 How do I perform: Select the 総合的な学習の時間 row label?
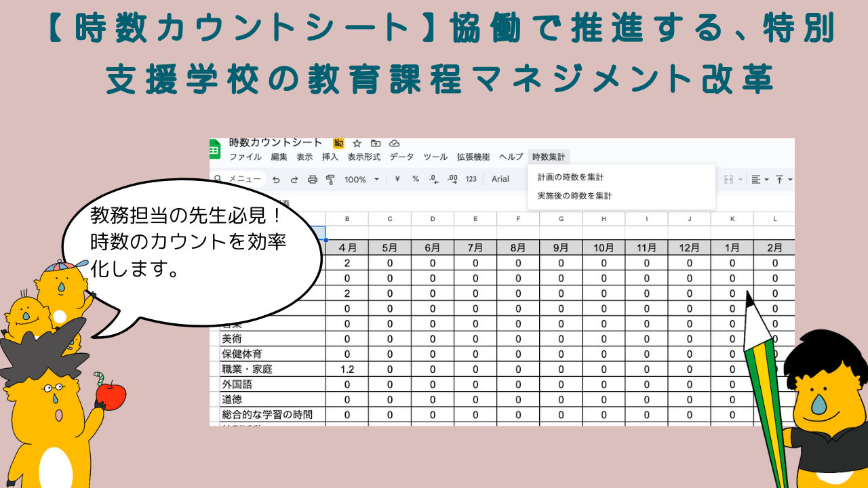[273, 415]
